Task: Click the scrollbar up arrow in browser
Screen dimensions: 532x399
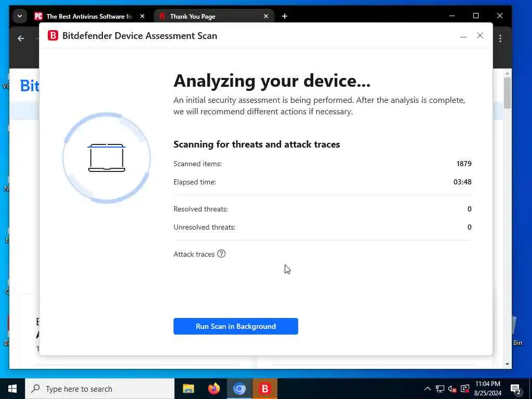Action: (507, 73)
